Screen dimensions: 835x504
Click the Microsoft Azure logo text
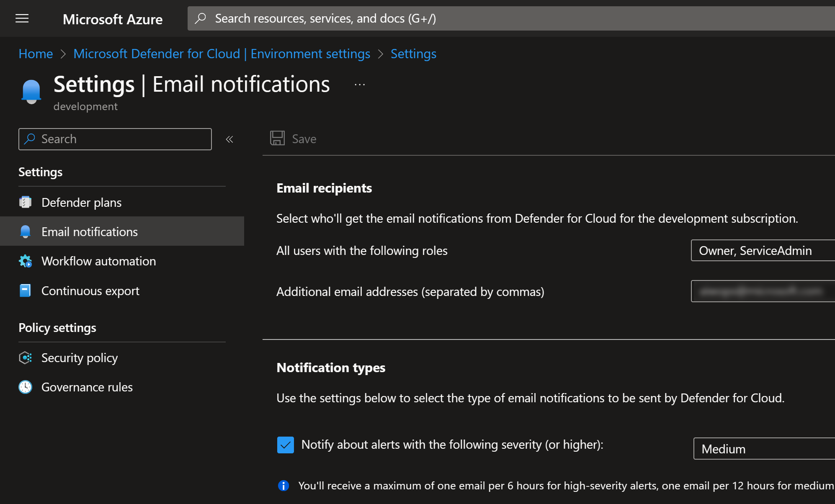[x=113, y=19]
